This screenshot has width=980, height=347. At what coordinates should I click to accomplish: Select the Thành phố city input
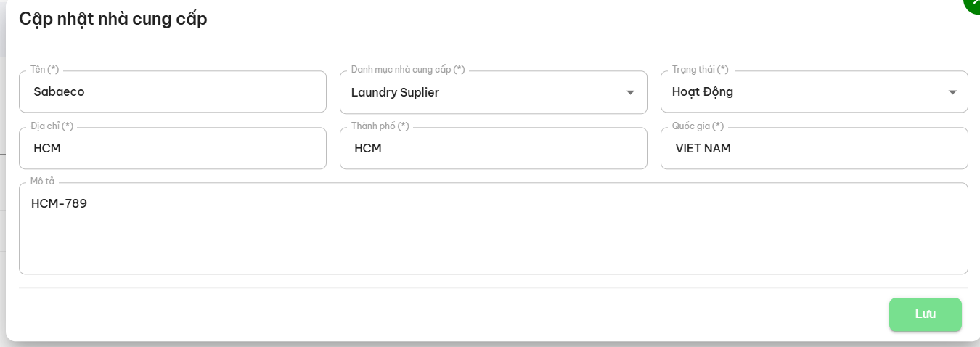pos(494,149)
